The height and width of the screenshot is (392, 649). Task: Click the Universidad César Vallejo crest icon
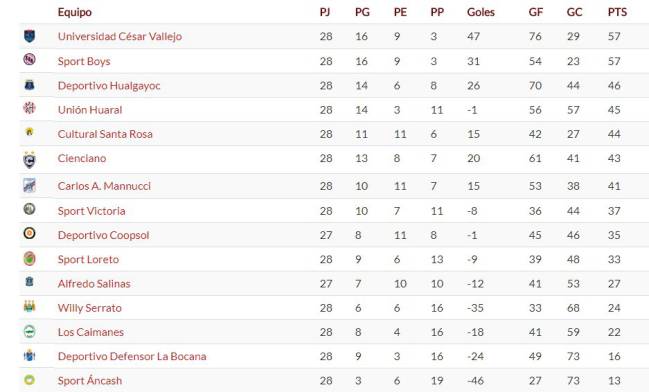point(29,36)
